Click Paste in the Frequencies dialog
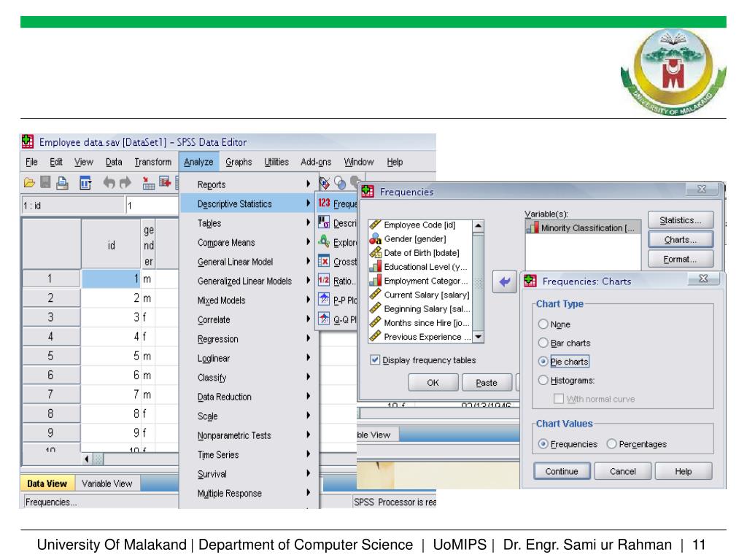Image resolution: width=747 pixels, height=560 pixels. pos(487,382)
